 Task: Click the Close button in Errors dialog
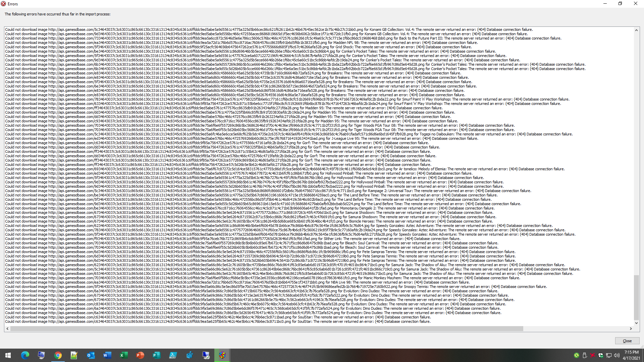pos(627,341)
